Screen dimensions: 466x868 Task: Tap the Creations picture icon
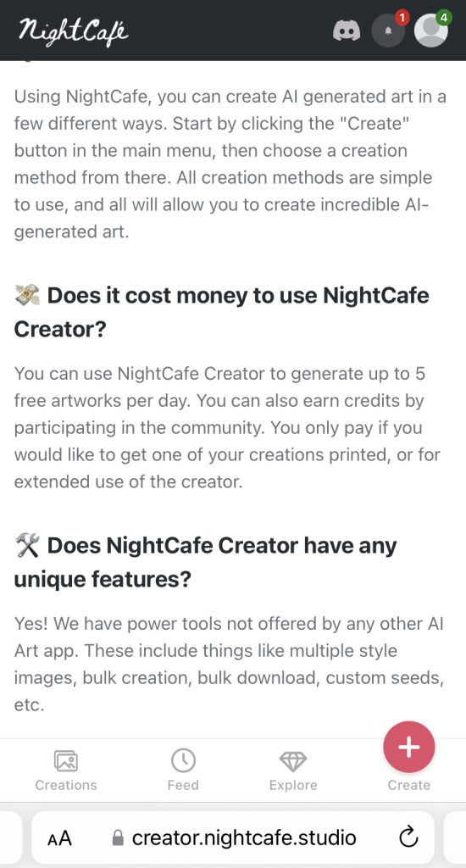66,760
